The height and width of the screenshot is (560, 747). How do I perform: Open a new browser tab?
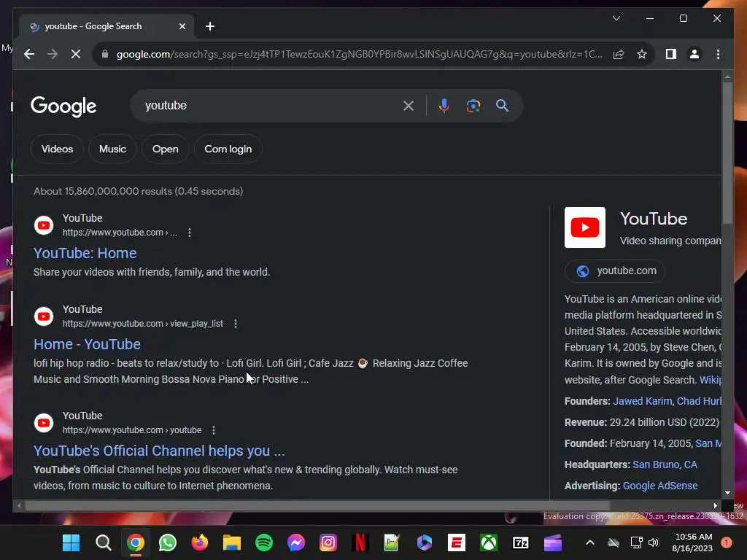tap(210, 27)
